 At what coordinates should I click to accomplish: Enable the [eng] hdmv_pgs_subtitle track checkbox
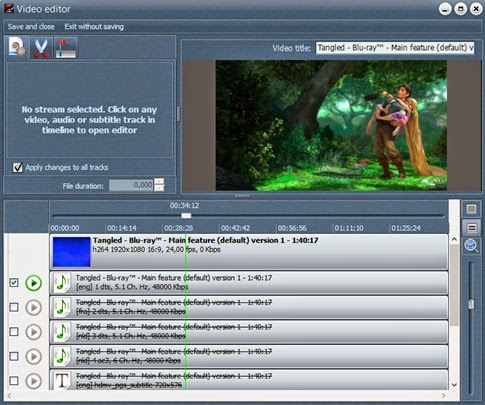click(x=14, y=381)
